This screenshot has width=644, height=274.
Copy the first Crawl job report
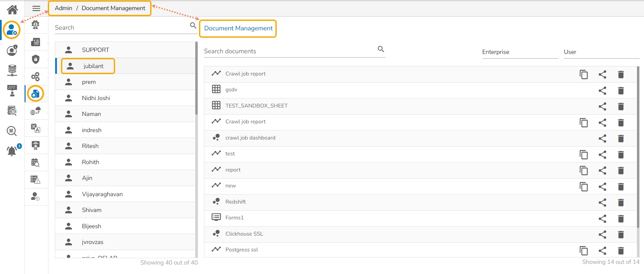click(583, 74)
